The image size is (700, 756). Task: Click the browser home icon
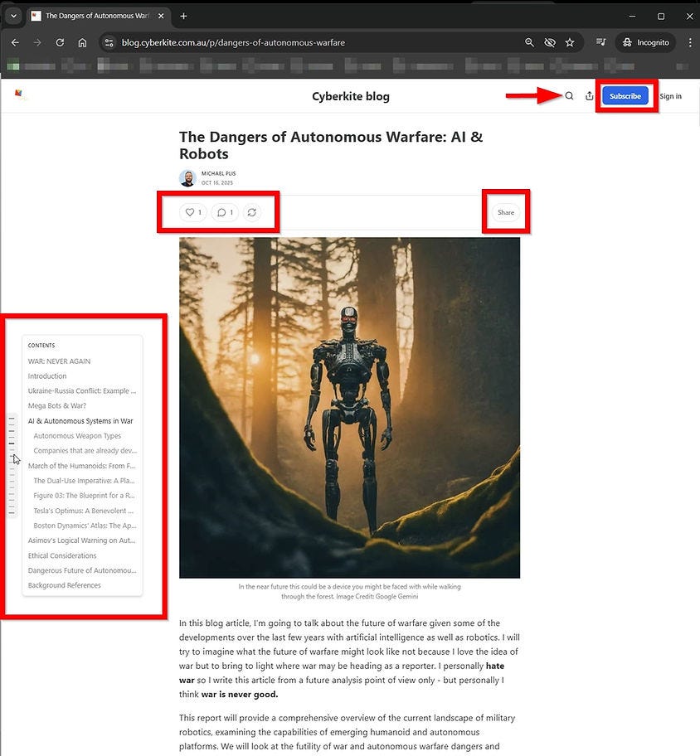[x=83, y=42]
